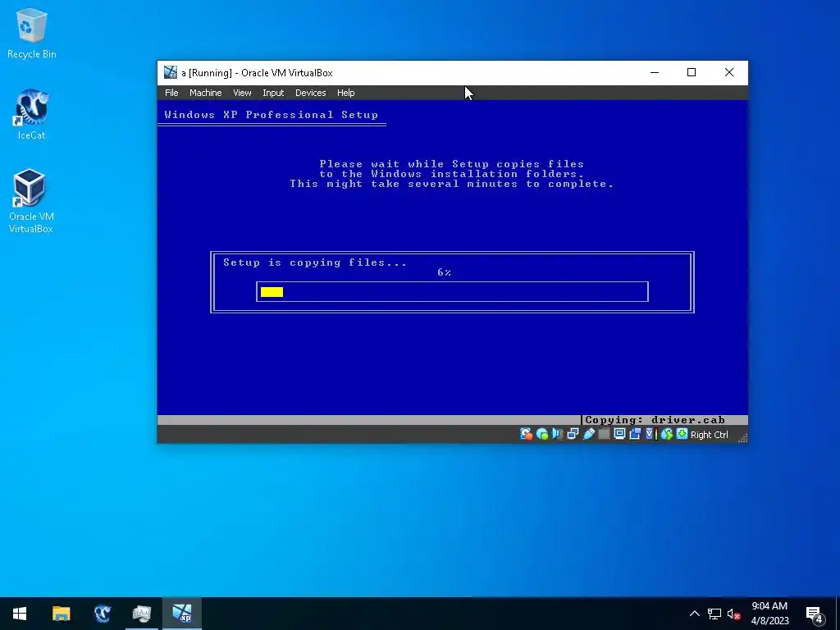
Task: Open the Machine menu
Action: pyautogui.click(x=206, y=93)
